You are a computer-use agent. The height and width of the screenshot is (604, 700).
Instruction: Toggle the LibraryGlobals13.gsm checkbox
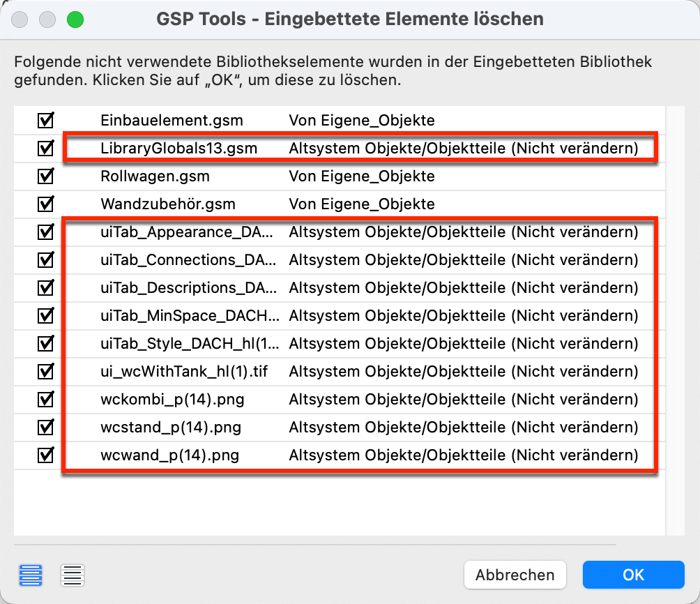tap(45, 148)
